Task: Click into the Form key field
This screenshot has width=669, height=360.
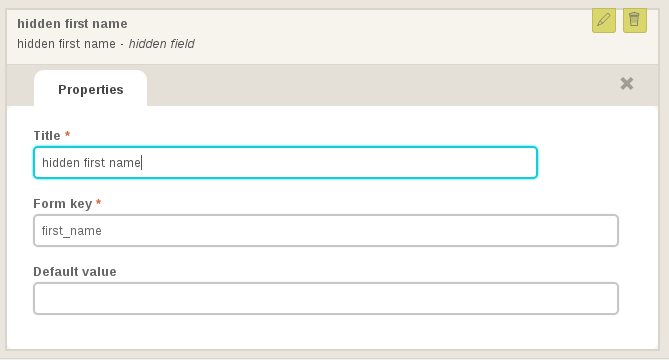Action: click(326, 230)
